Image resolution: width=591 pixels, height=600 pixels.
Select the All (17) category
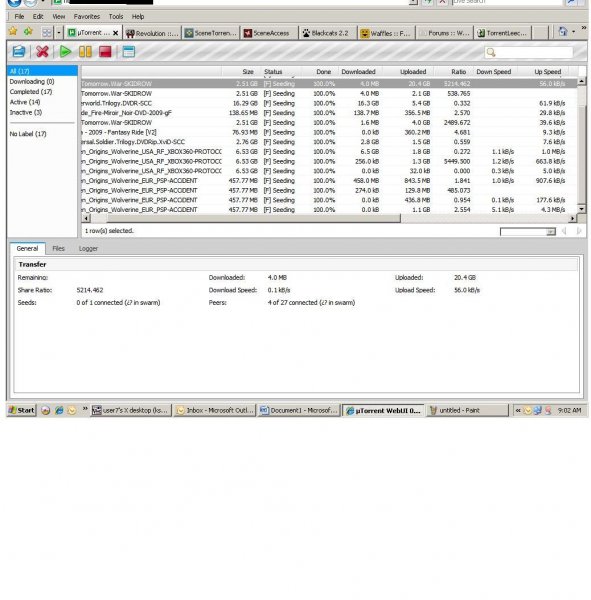pyautogui.click(x=42, y=71)
